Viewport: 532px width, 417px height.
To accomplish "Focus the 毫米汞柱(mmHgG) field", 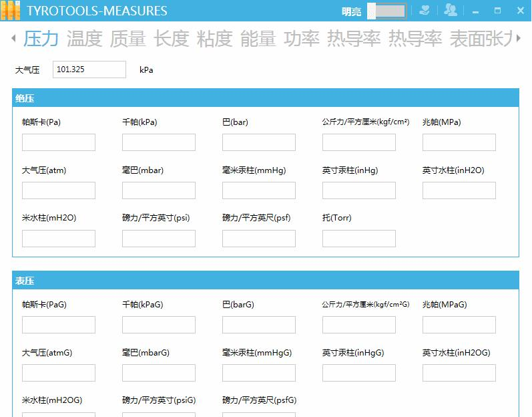I will click(259, 373).
